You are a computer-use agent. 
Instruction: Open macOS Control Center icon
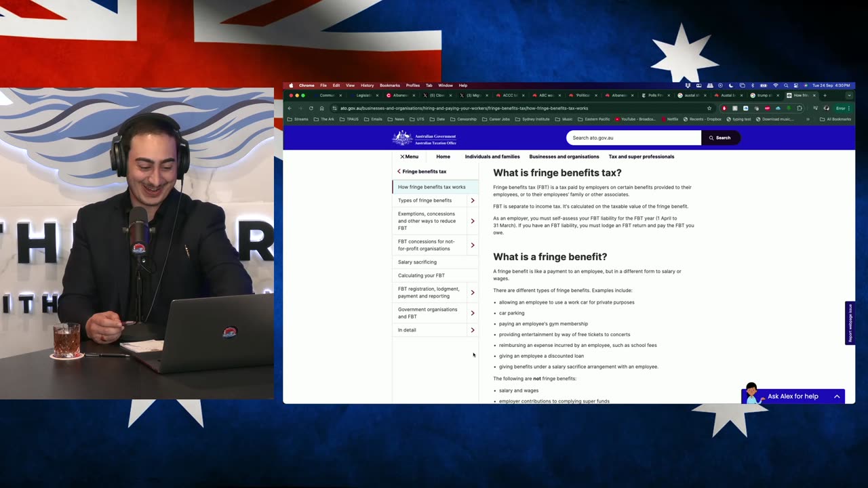tap(796, 85)
